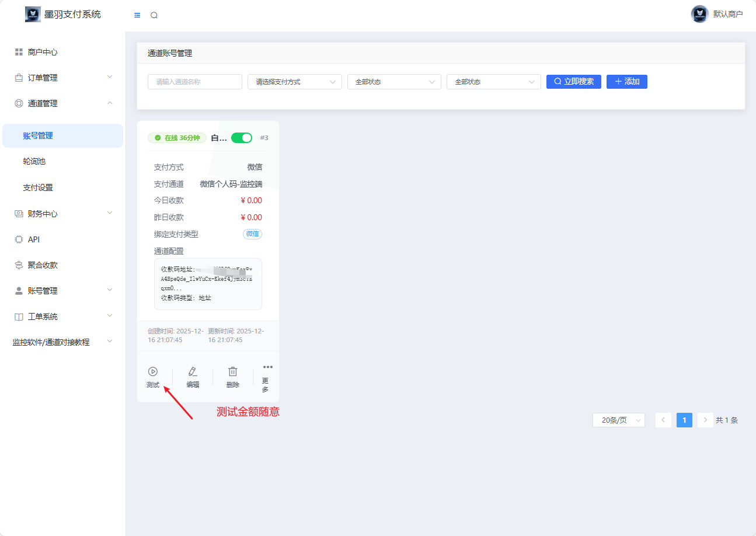
Task: Click the 测试 play icon on the channel card
Action: tap(153, 372)
